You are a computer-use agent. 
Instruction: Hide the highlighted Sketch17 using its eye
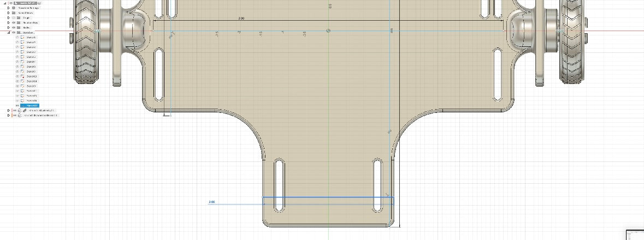17,106
